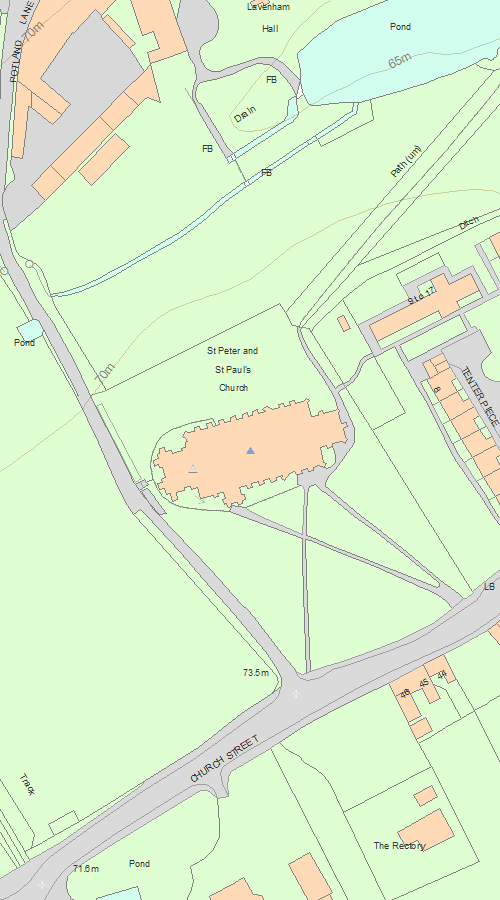Click the white cross at Church Street junction
The width and height of the screenshot is (500, 900).
pos(296,694)
